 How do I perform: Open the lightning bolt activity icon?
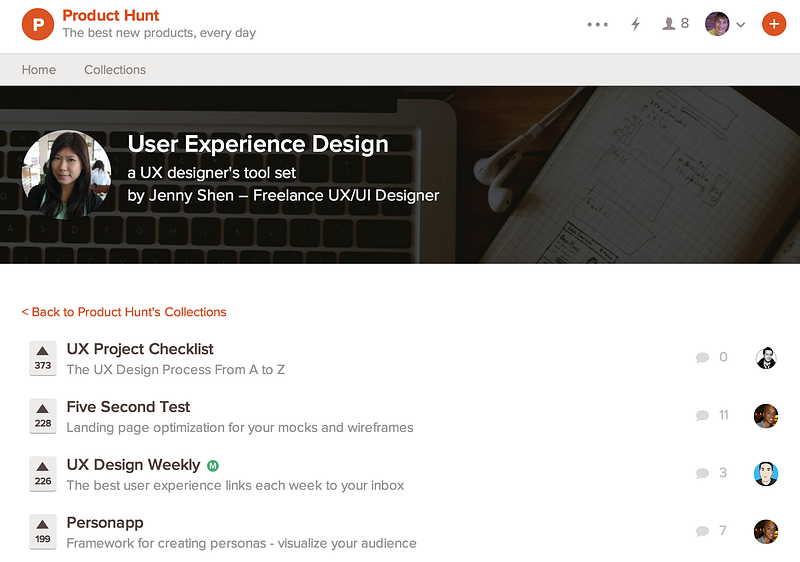point(635,24)
